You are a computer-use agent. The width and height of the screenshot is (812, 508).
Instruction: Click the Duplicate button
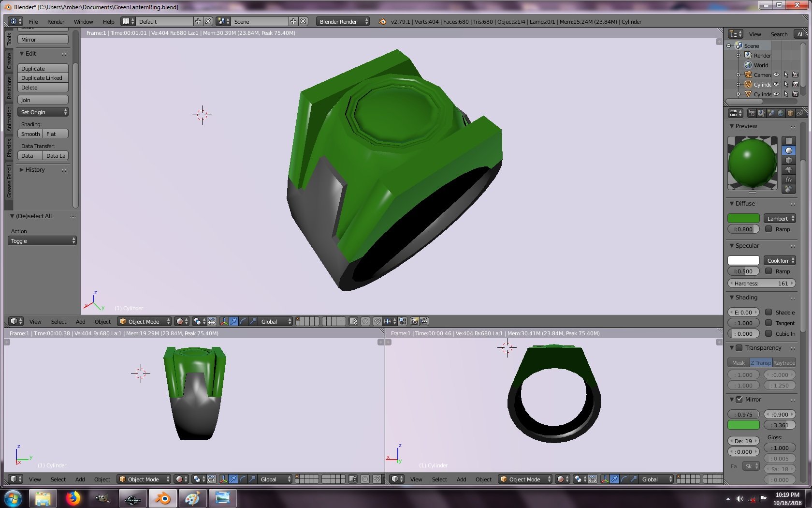coord(43,69)
